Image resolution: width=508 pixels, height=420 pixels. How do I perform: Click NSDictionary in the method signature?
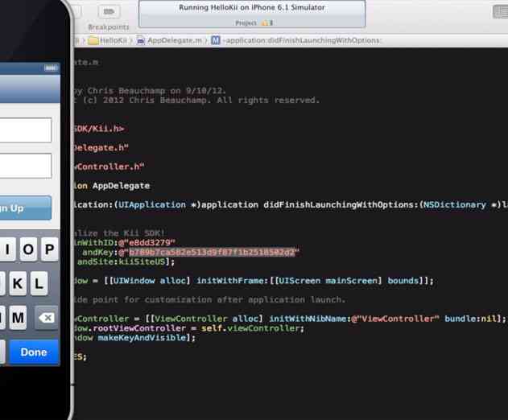click(452, 204)
